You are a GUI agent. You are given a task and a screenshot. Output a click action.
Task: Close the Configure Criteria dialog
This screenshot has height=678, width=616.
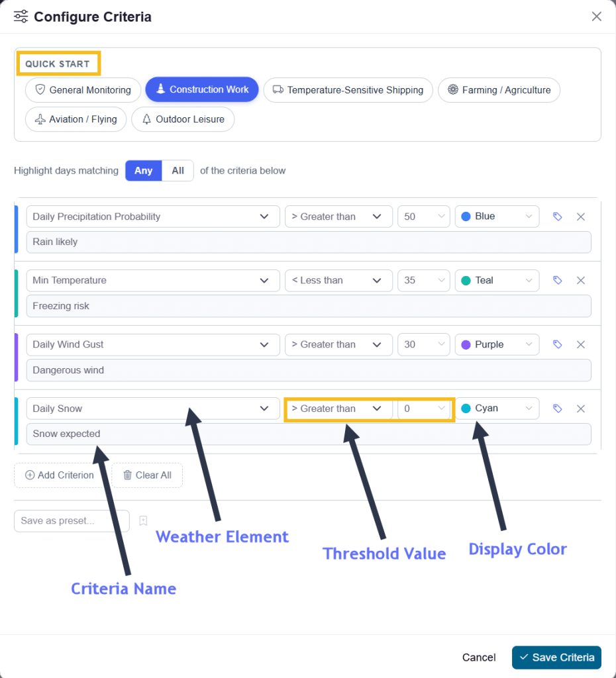tap(597, 17)
